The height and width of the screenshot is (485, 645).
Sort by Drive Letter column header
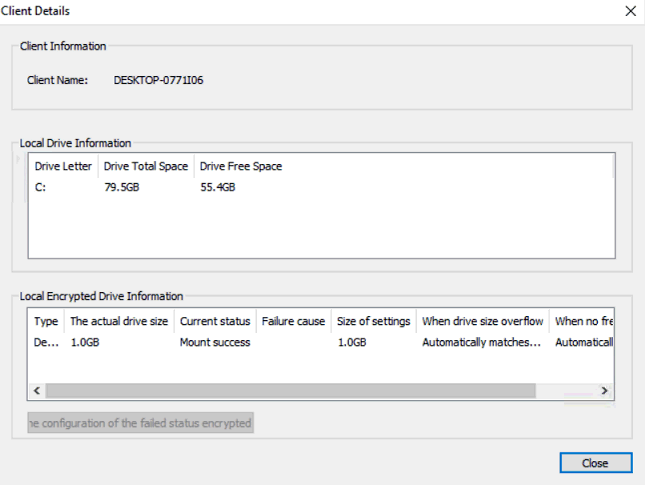pos(63,166)
